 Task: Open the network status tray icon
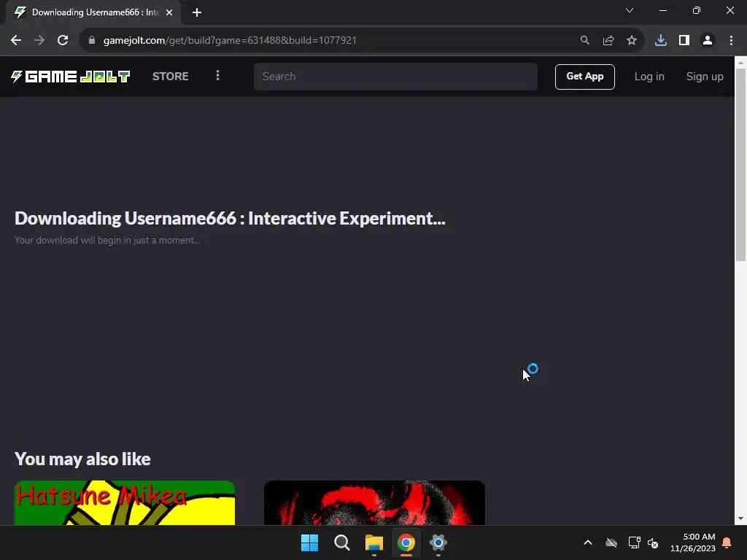click(x=634, y=542)
